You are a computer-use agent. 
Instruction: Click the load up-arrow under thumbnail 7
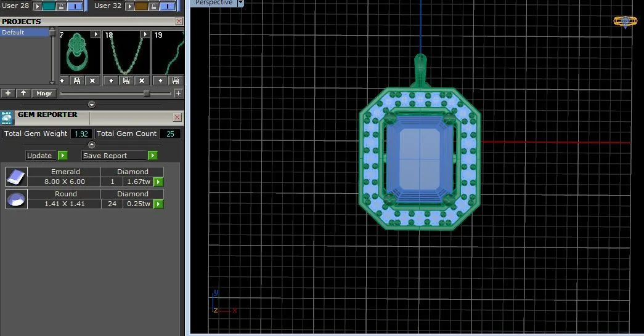pyautogui.click(x=62, y=81)
